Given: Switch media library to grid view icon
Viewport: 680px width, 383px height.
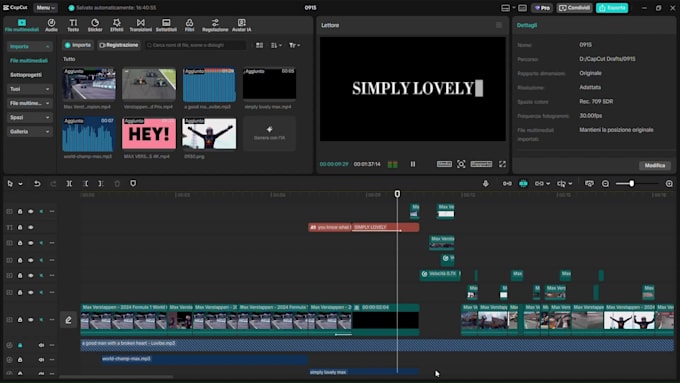Looking at the screenshot, I should tap(259, 45).
